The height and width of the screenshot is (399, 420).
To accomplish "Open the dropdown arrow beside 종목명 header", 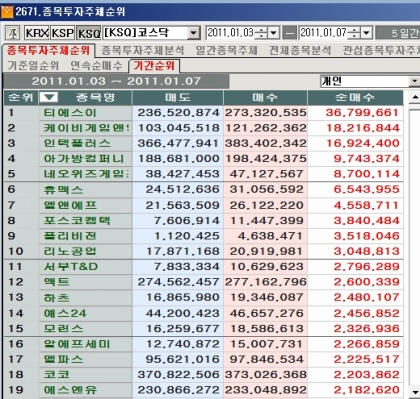I will (49, 98).
